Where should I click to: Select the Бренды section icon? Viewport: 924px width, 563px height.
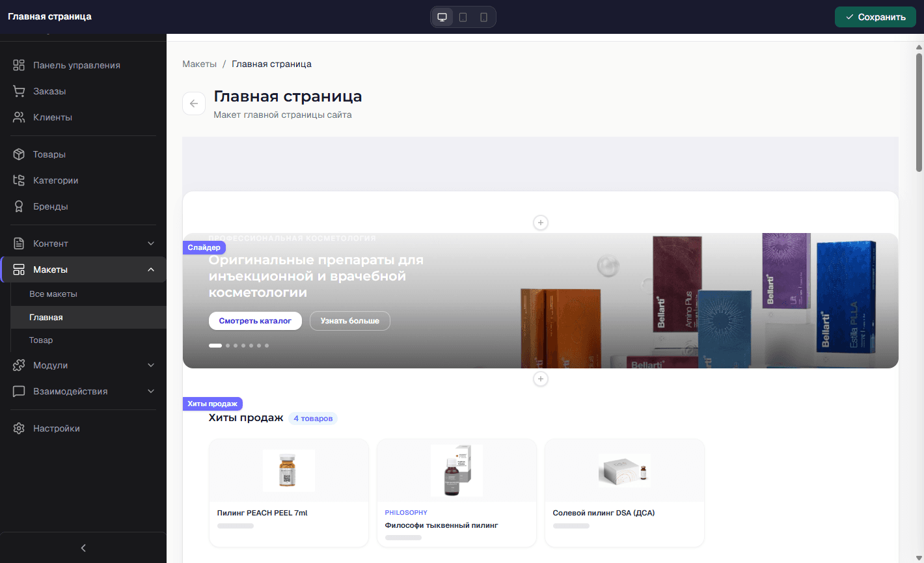click(x=19, y=206)
